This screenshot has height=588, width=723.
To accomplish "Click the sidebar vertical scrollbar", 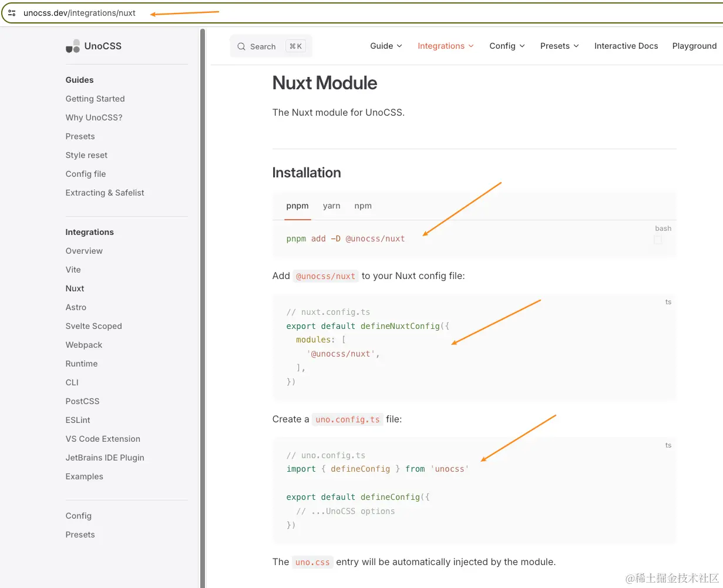I will (x=203, y=294).
